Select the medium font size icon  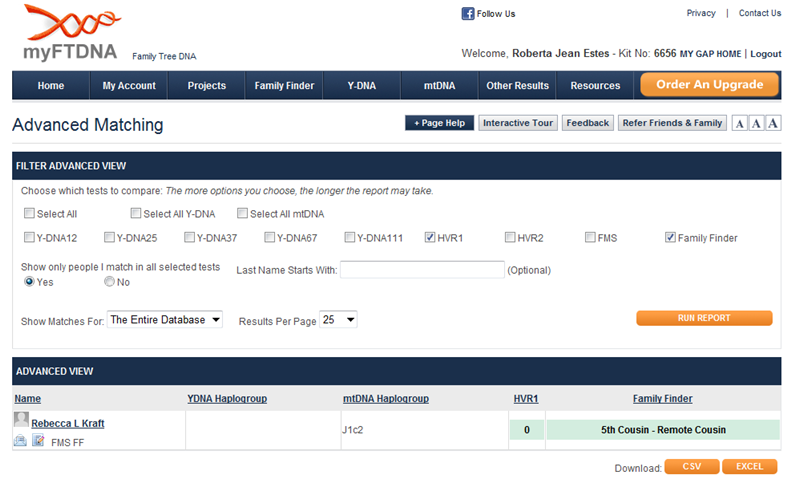756,123
